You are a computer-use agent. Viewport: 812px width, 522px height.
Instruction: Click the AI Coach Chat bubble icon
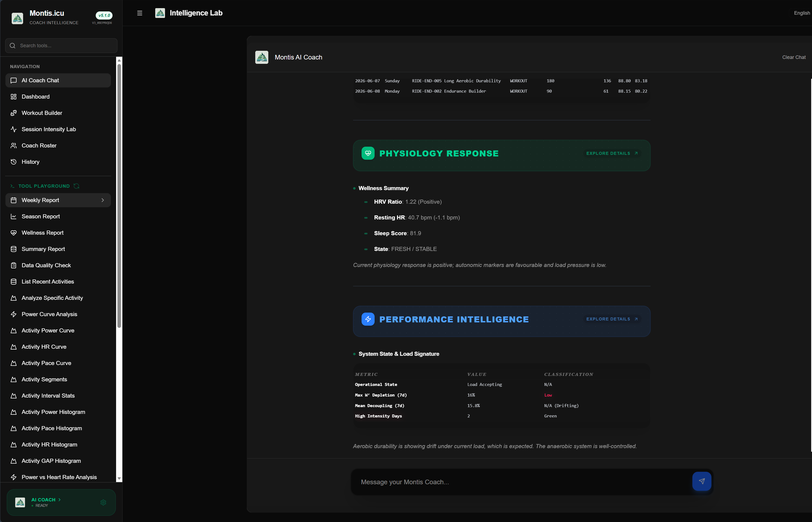pyautogui.click(x=14, y=80)
